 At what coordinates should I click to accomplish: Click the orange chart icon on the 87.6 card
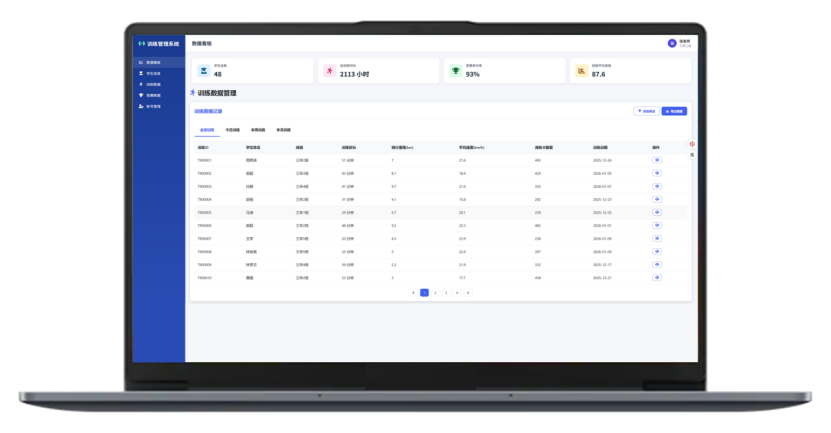[x=581, y=70]
